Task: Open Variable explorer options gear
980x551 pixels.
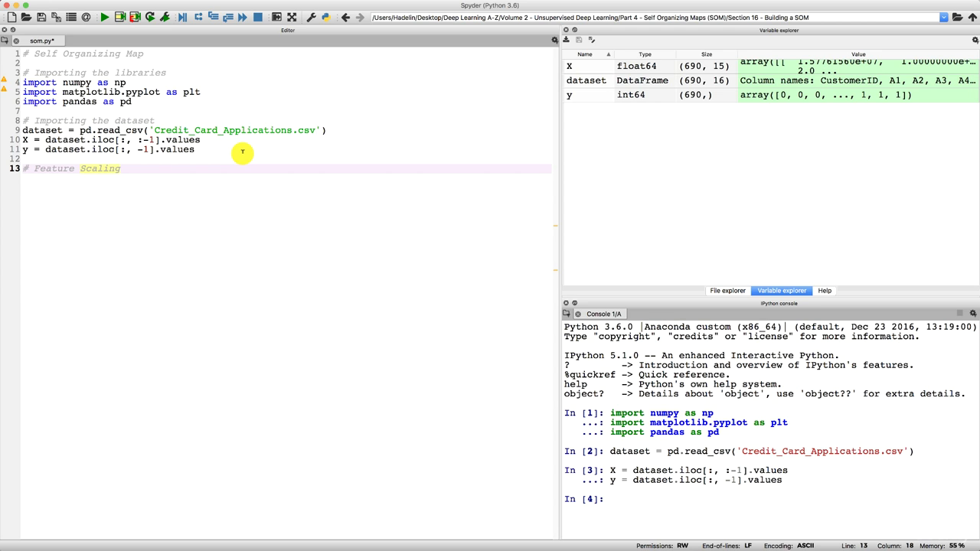Action: click(x=975, y=40)
